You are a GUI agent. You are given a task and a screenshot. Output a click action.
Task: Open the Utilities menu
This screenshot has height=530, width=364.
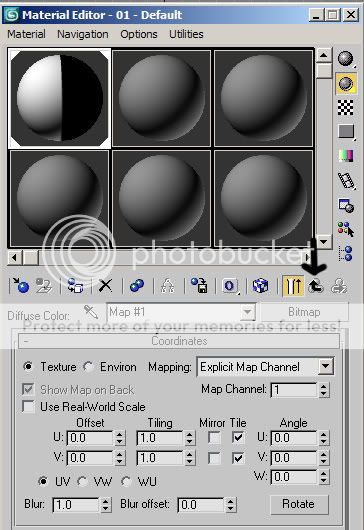pyautogui.click(x=186, y=34)
